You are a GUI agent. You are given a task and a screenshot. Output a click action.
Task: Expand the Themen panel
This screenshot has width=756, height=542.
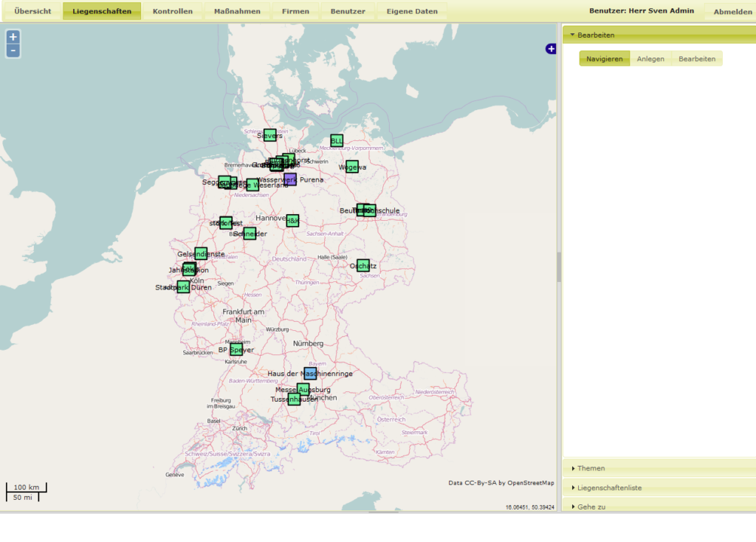[x=591, y=468]
